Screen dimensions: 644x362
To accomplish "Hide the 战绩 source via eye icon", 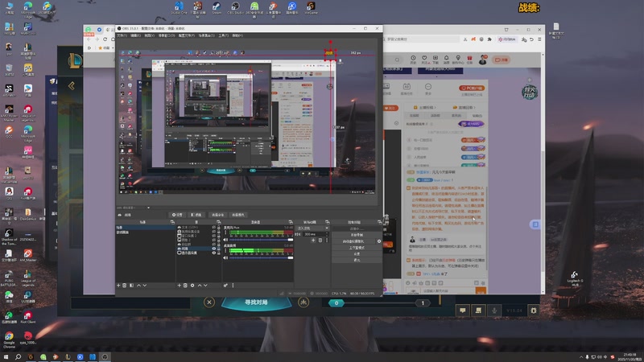I will (213, 249).
